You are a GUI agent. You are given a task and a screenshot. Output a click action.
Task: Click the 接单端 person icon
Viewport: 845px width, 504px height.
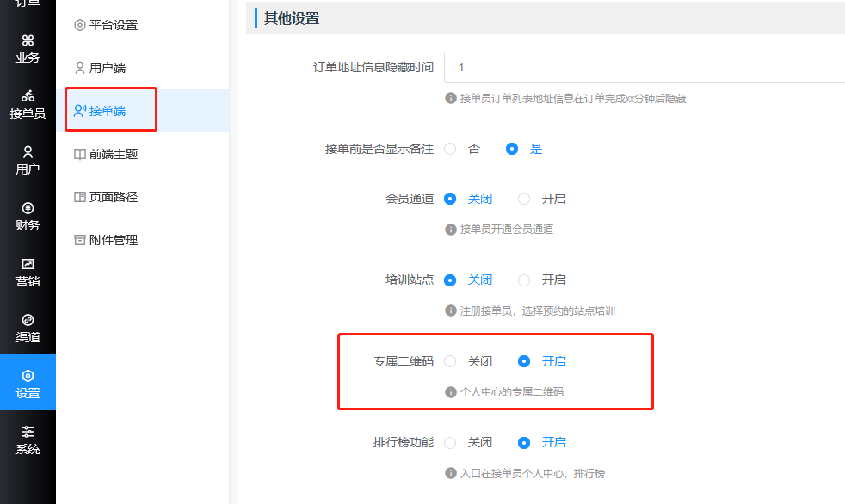coord(80,111)
